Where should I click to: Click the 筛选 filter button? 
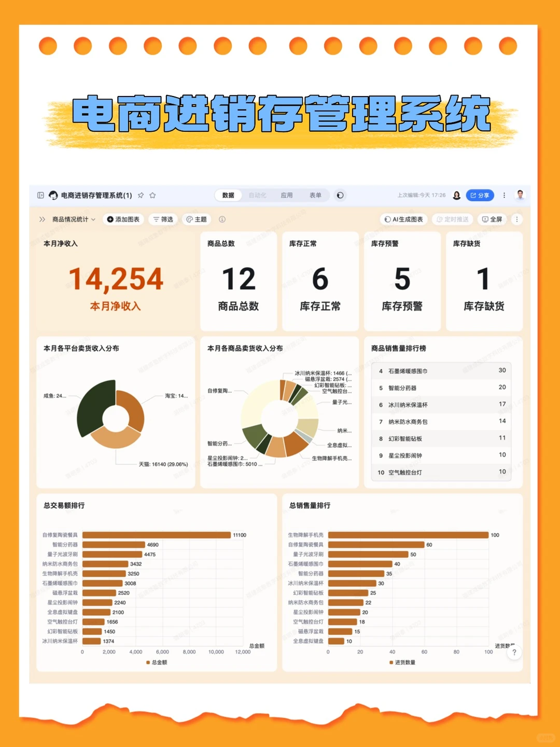pos(163,219)
